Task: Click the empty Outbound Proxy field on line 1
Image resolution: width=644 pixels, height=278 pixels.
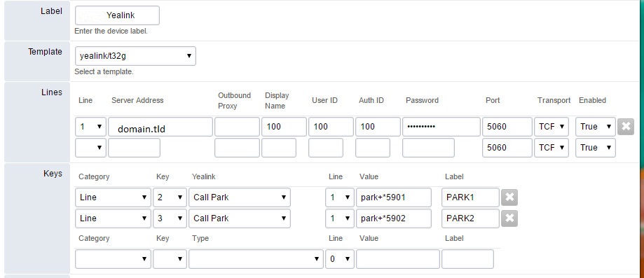Action: [x=237, y=127]
